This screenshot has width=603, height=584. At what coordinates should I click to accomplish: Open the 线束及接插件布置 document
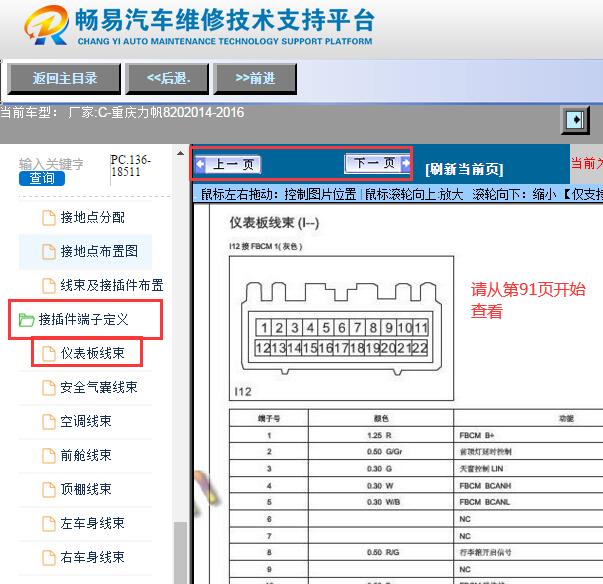112,285
